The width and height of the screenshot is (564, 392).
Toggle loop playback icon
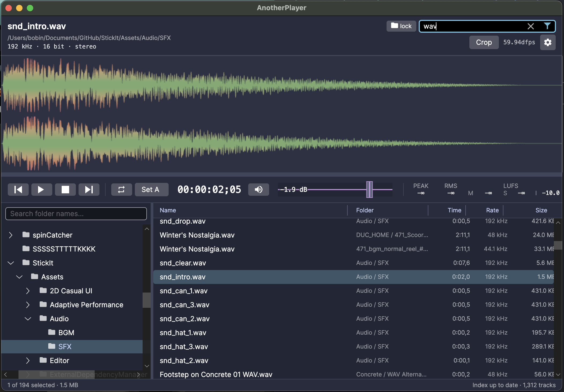(x=121, y=190)
